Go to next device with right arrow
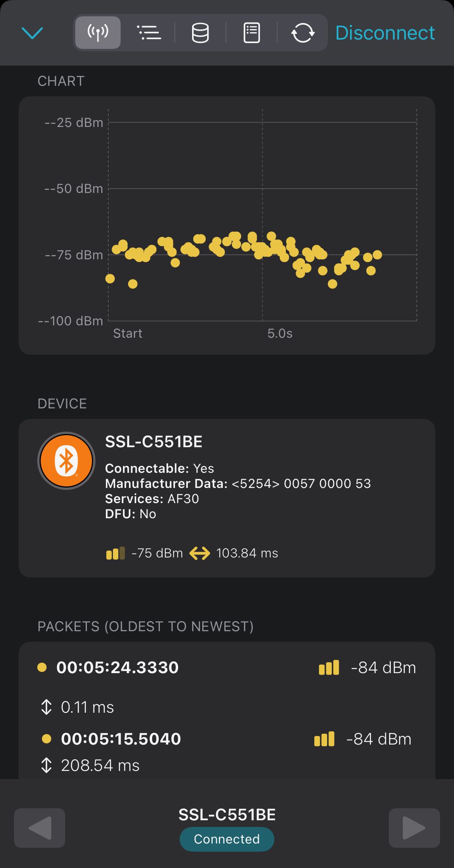 [x=414, y=828]
